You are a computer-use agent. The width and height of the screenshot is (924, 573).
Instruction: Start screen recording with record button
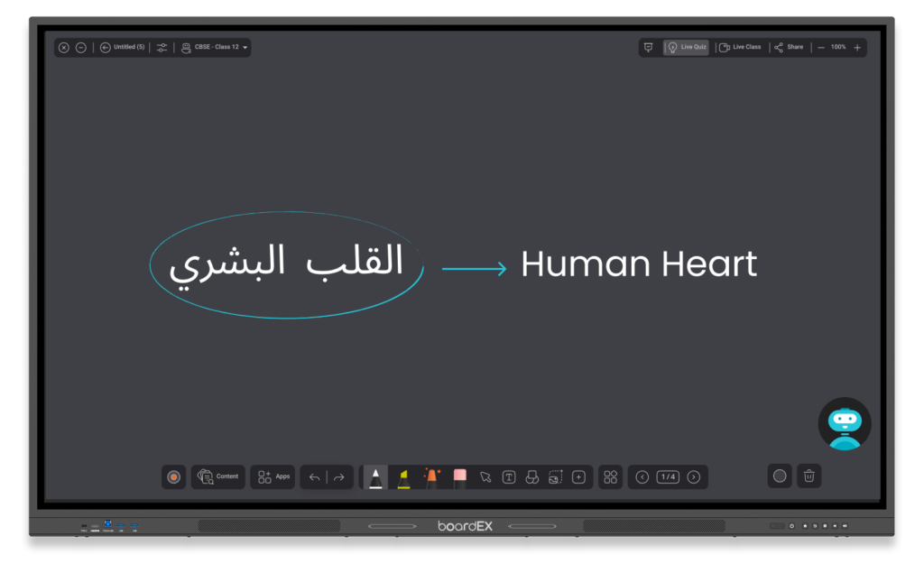(174, 477)
